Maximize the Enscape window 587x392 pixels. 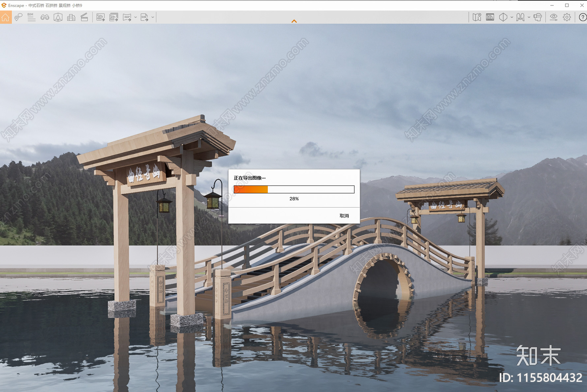(x=567, y=5)
